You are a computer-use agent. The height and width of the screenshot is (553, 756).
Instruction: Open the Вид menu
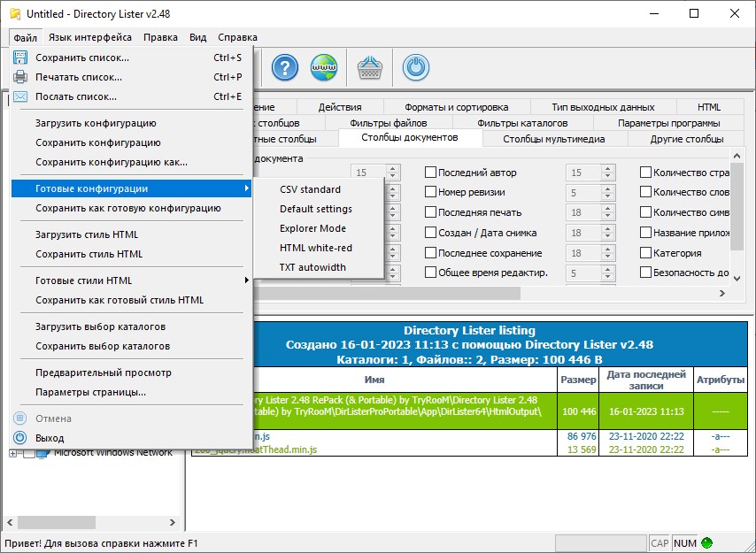(197, 37)
